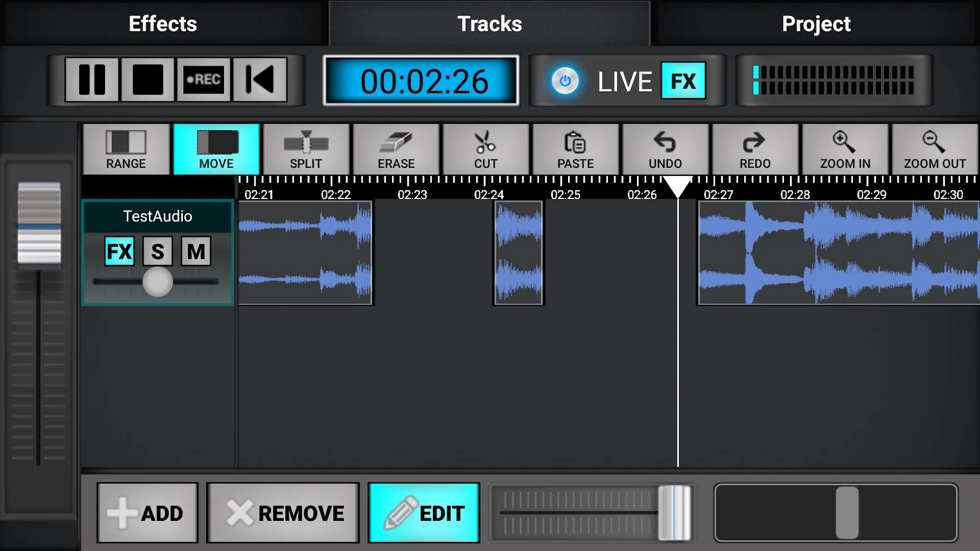Click the timeline horizontal scrollbar thumb
This screenshot has width=980, height=551.
(847, 513)
